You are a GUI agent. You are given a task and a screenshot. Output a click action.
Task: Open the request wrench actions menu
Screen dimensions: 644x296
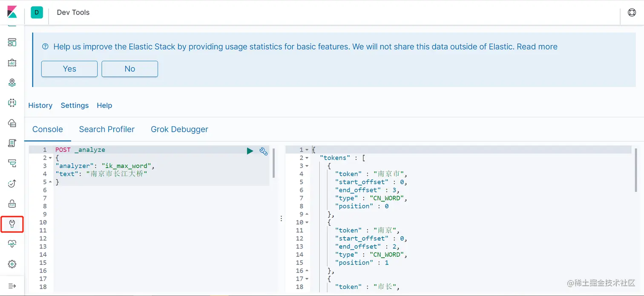click(263, 151)
